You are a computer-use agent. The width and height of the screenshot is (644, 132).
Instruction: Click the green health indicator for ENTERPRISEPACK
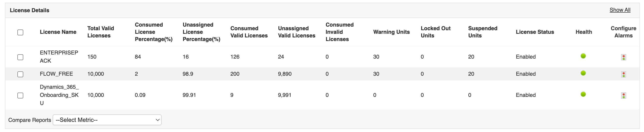pos(583,56)
